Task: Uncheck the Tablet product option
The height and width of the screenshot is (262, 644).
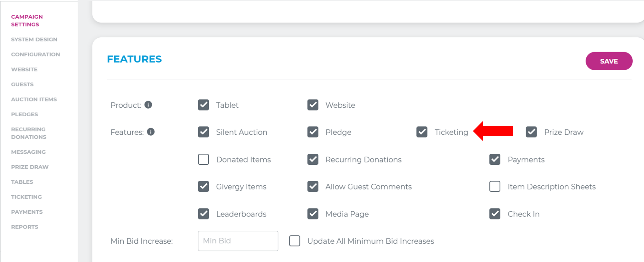Action: point(203,105)
